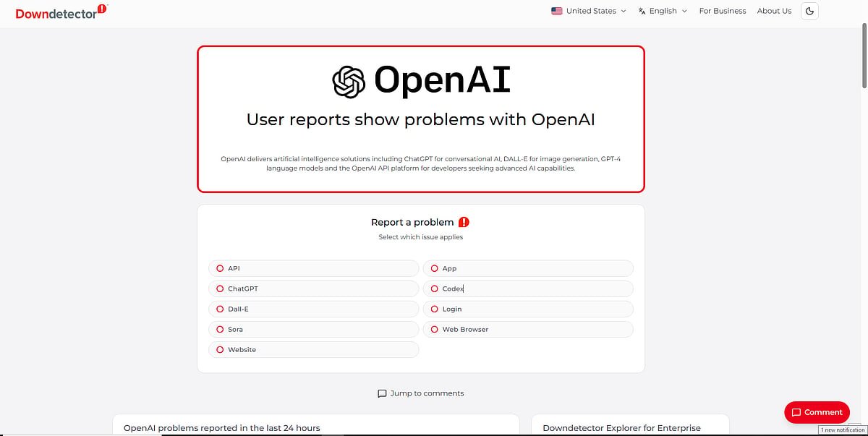Select the Web Browser issue option
868x436 pixels.
click(528, 329)
